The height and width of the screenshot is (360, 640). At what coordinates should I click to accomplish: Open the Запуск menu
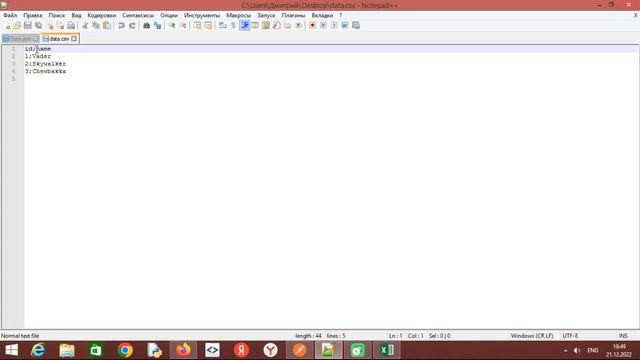[266, 15]
